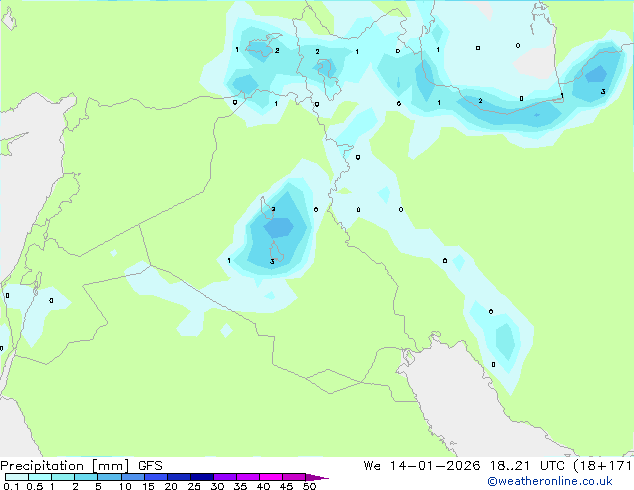634x490 pixels.
Task: Click the '10' legend scale label
Action: [x=125, y=486]
